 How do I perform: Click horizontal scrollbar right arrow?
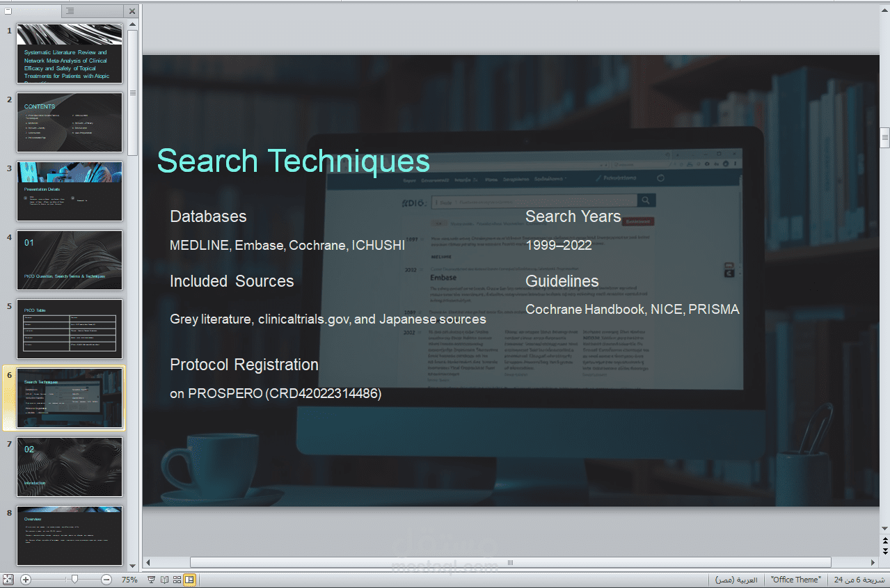[873, 562]
